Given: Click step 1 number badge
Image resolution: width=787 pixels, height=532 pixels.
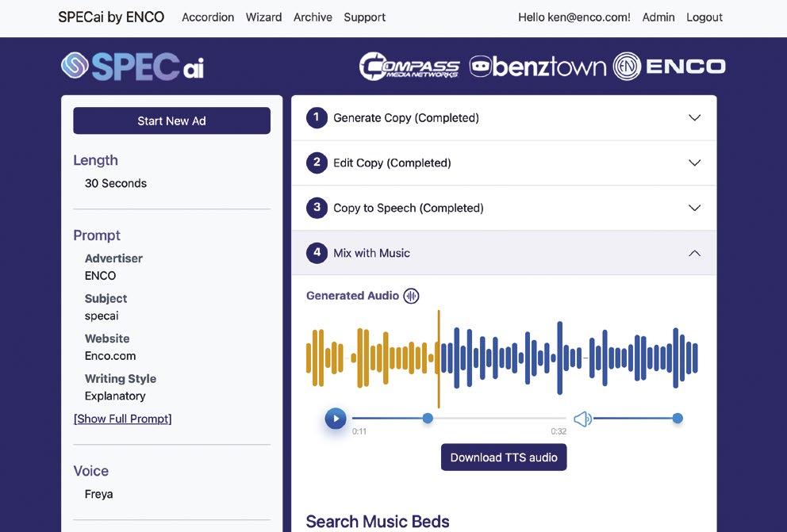Looking at the screenshot, I should [x=317, y=118].
